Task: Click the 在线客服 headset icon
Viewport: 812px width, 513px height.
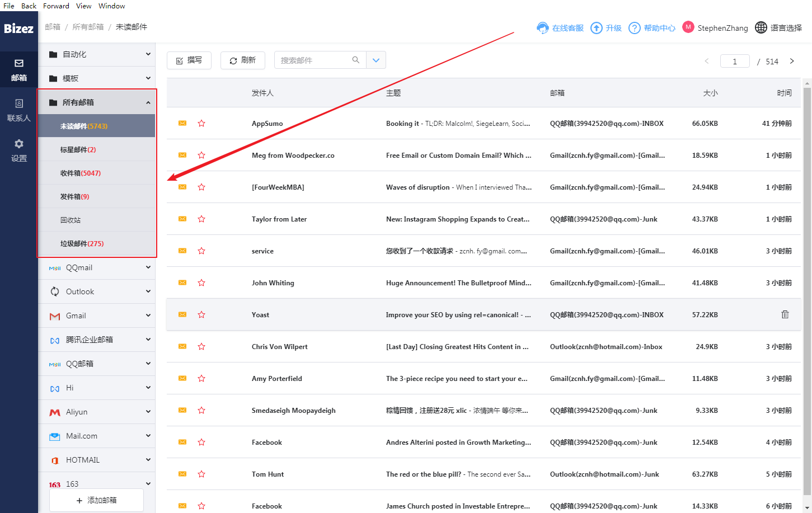Action: point(542,28)
